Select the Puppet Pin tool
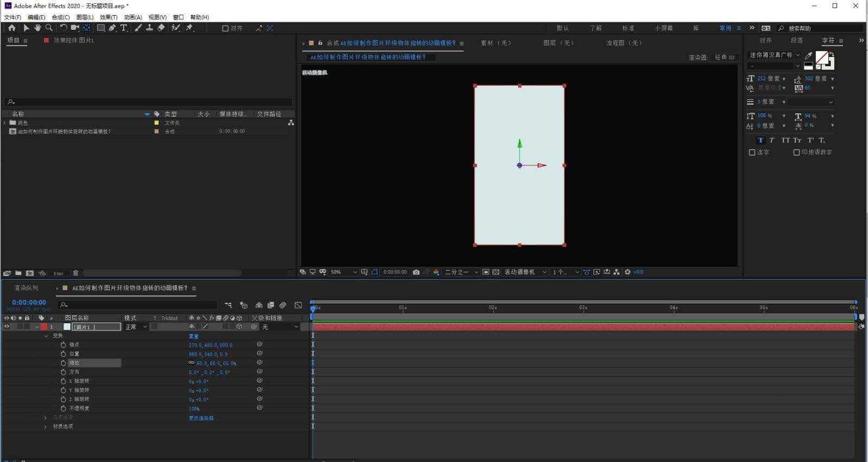This screenshot has height=462, width=868. tap(189, 28)
